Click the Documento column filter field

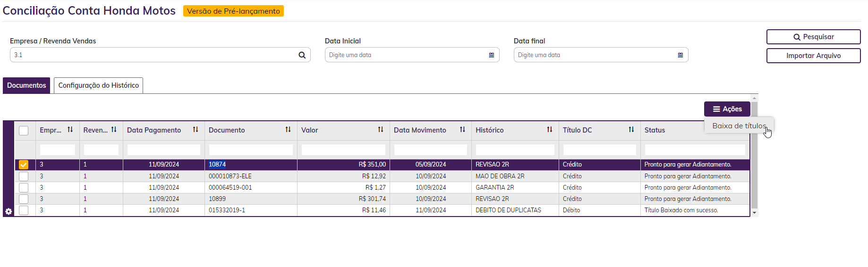[x=251, y=150]
